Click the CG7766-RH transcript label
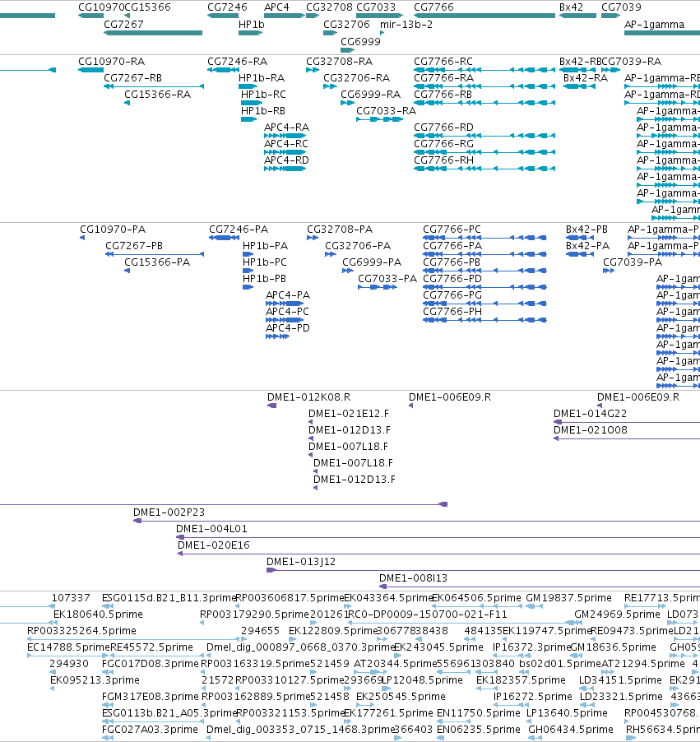This screenshot has height=742, width=700. pyautogui.click(x=443, y=160)
